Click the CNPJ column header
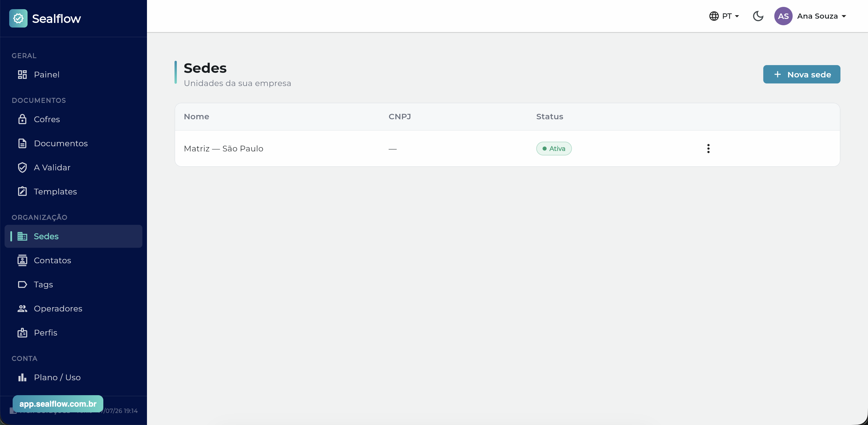The image size is (868, 425). [x=399, y=116]
